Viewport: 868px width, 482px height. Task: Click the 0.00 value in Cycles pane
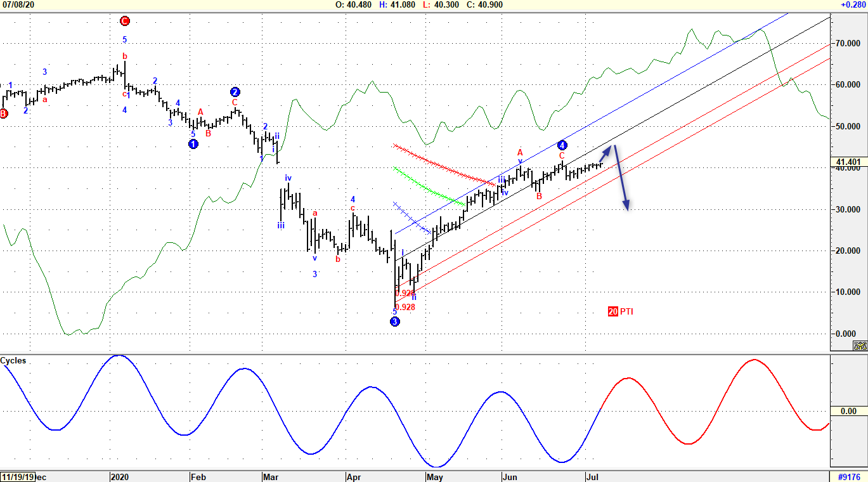point(848,412)
